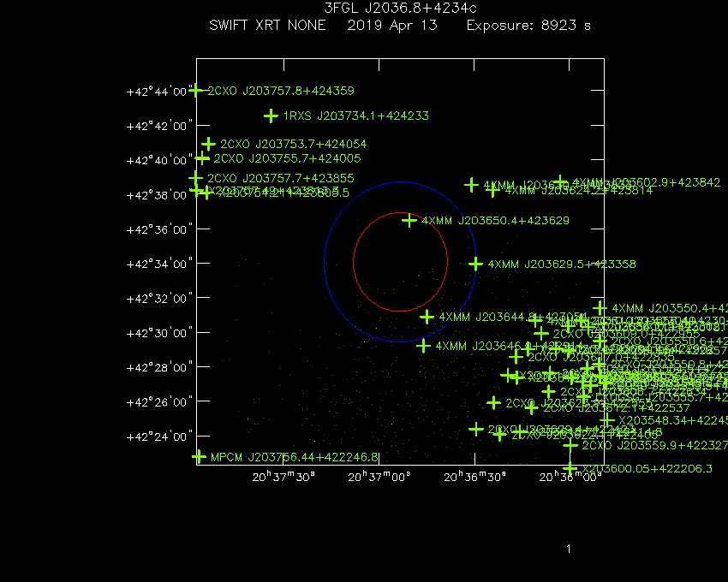Select the date 2019 Apr 13
The width and height of the screenshot is (728, 582).
(x=392, y=25)
